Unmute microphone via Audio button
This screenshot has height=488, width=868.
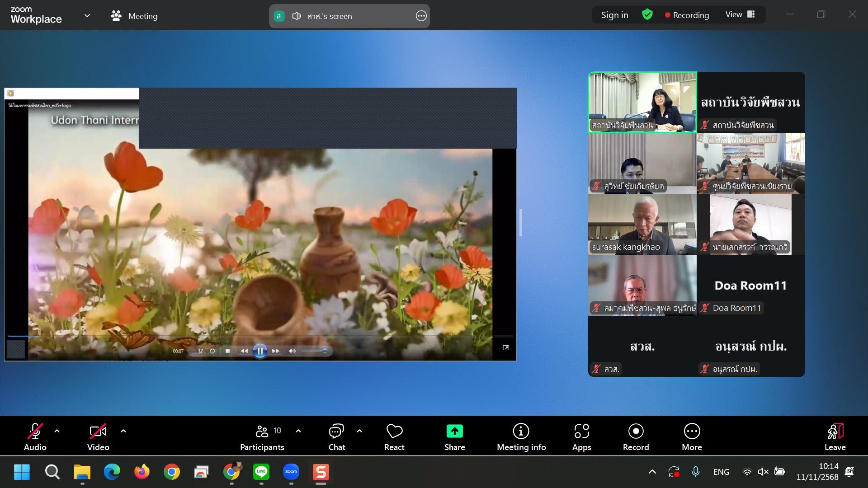point(35,436)
